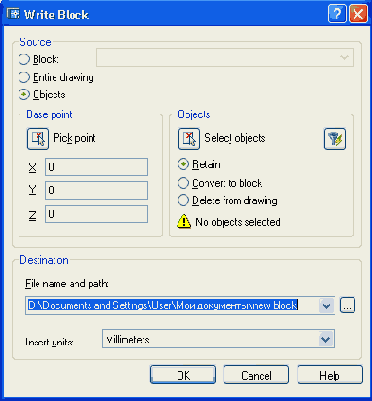Choose Convert to block option
Screen dimensions: 372x401
[183, 183]
